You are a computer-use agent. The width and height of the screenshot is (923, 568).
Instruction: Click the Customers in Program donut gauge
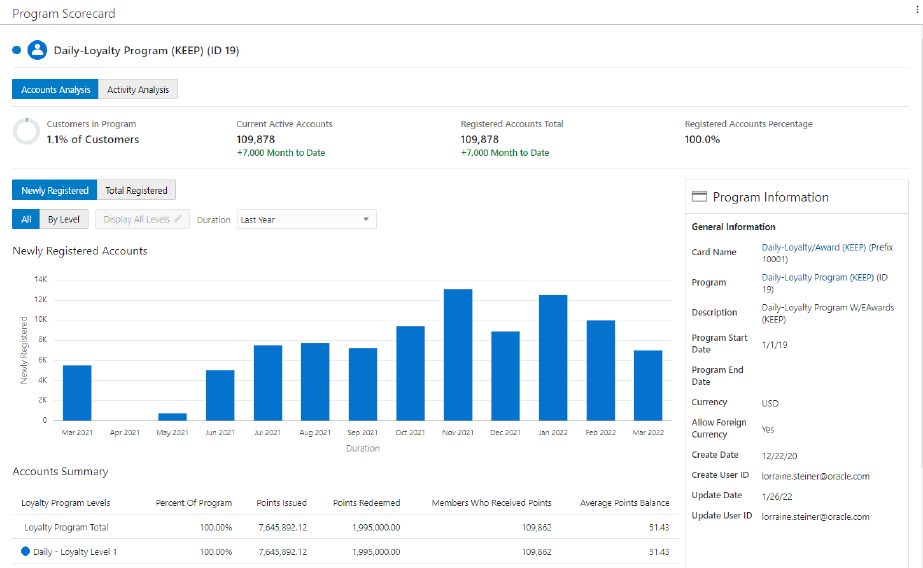tap(26, 131)
